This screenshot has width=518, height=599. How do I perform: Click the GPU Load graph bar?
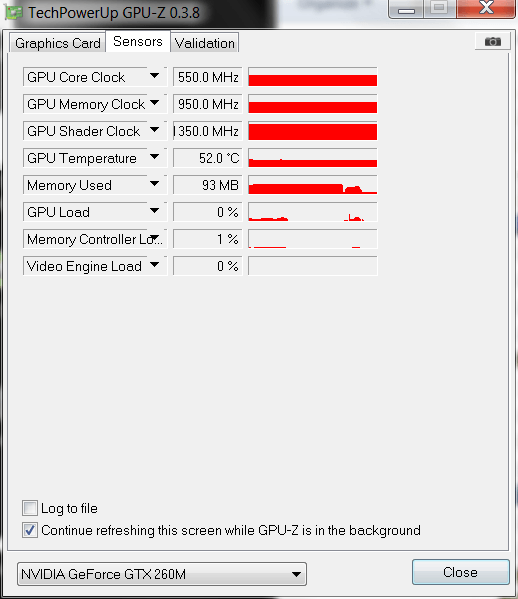(312, 212)
